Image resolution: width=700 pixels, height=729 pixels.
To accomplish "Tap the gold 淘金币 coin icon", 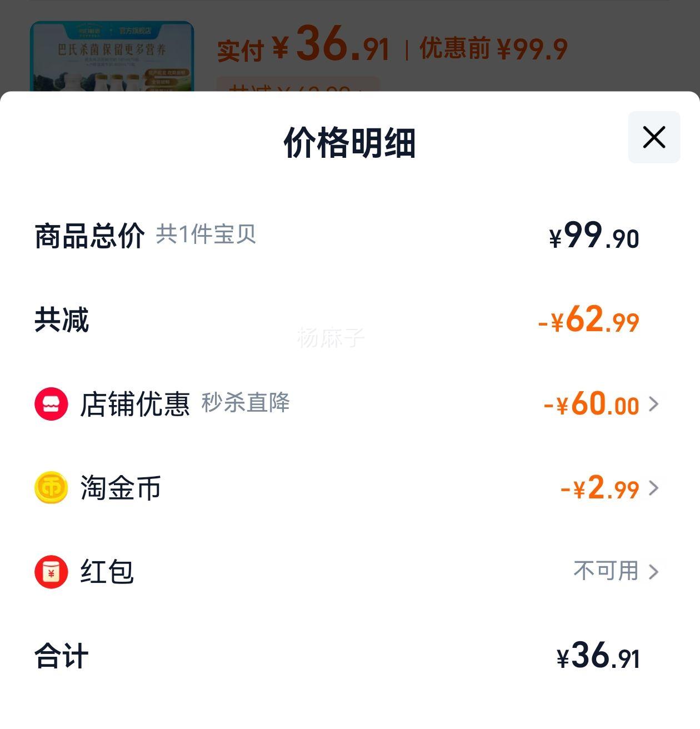I will tap(51, 488).
